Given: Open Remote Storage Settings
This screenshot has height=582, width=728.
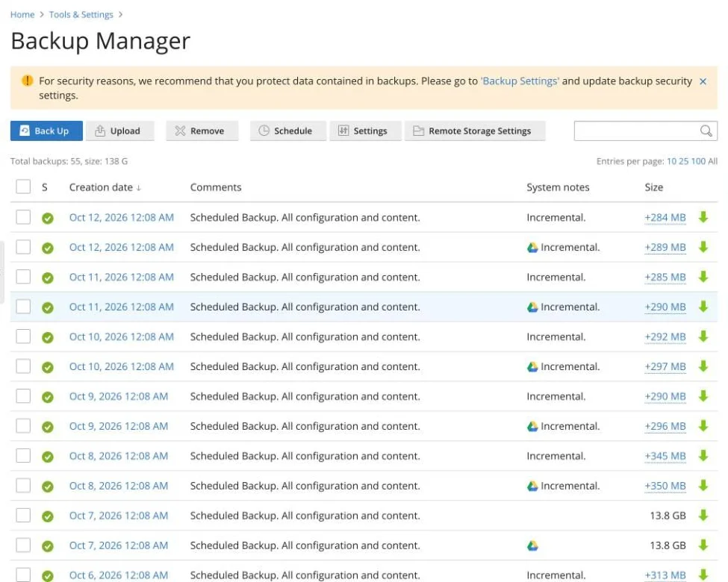Looking at the screenshot, I should tap(475, 131).
